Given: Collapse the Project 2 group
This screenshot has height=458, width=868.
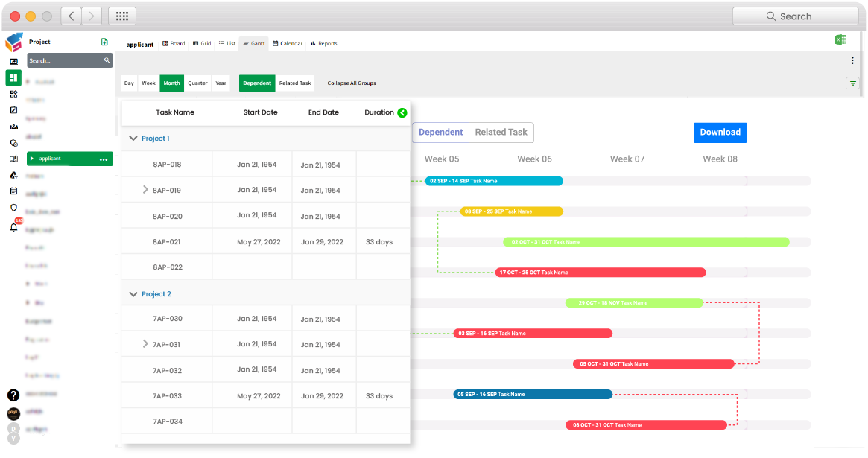Looking at the screenshot, I should click(133, 293).
